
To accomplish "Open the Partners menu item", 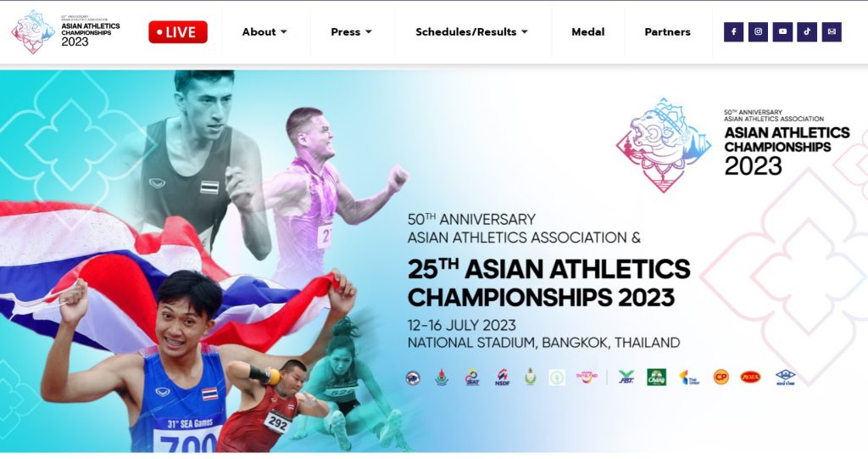I will point(668,32).
